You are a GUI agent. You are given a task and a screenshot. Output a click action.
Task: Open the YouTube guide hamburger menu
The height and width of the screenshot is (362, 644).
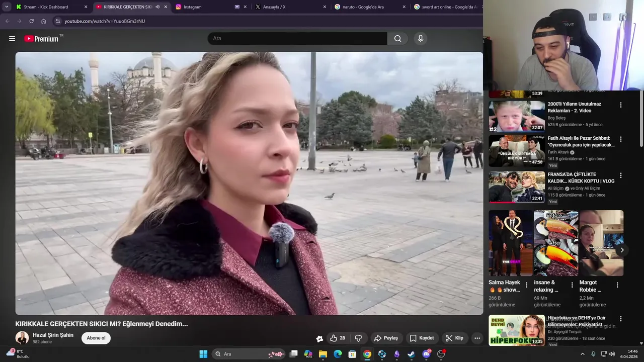[x=12, y=39]
